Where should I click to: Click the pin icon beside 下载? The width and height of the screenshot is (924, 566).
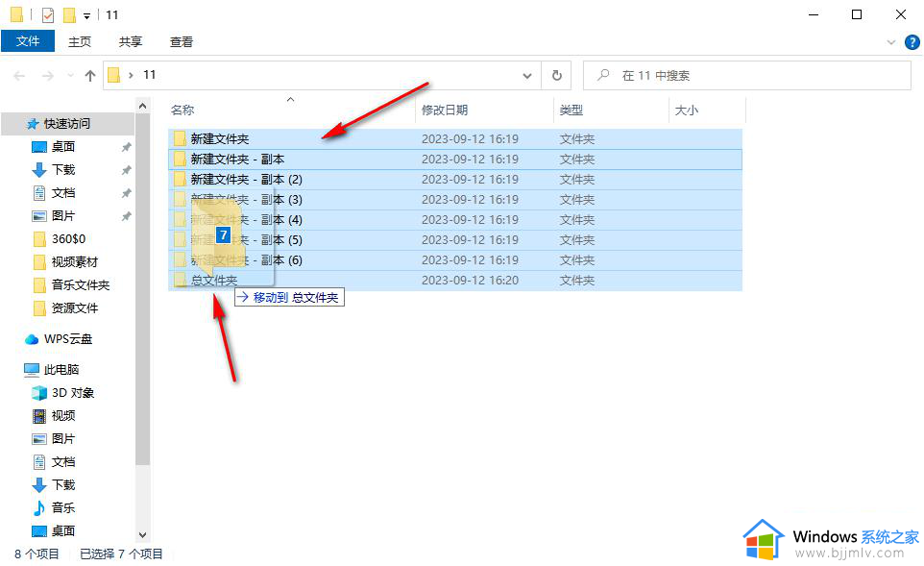[126, 170]
